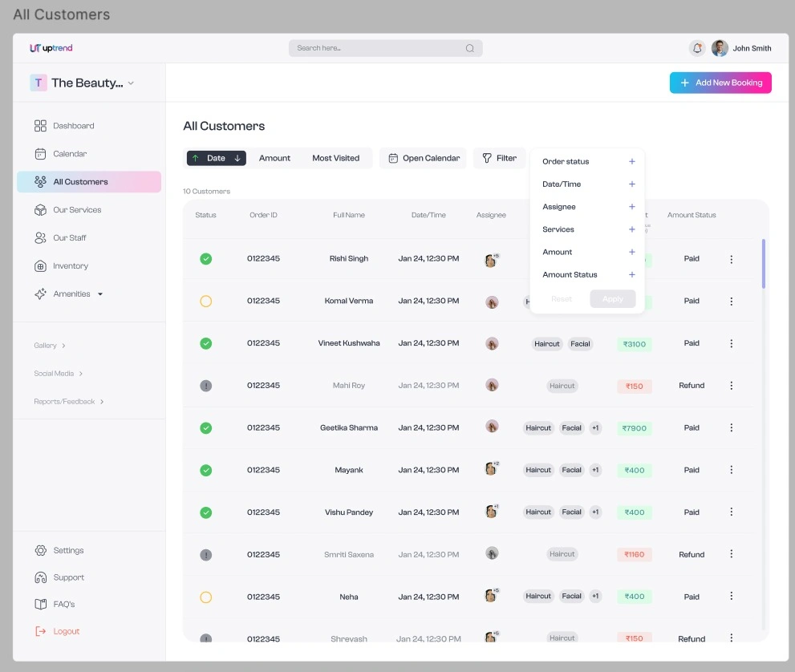Screen dimensions: 795x672
Task: Click the uptrend logo
Action: (51, 48)
